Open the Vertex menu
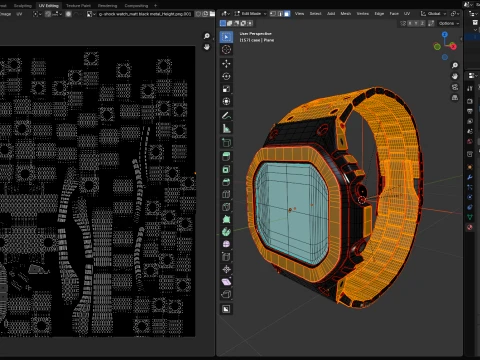 [363, 14]
